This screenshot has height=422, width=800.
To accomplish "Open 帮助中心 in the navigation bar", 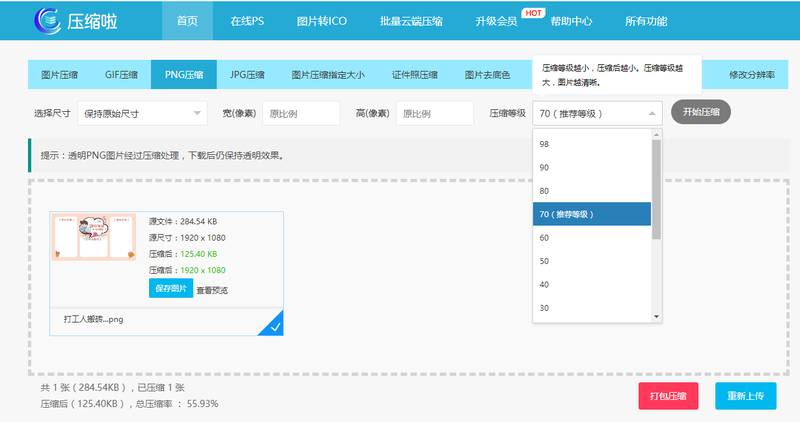I will coord(571,21).
